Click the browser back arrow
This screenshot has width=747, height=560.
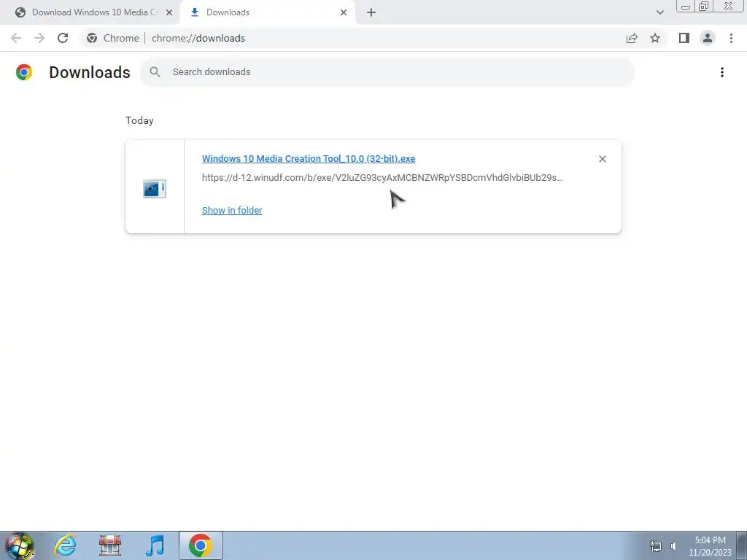click(16, 38)
